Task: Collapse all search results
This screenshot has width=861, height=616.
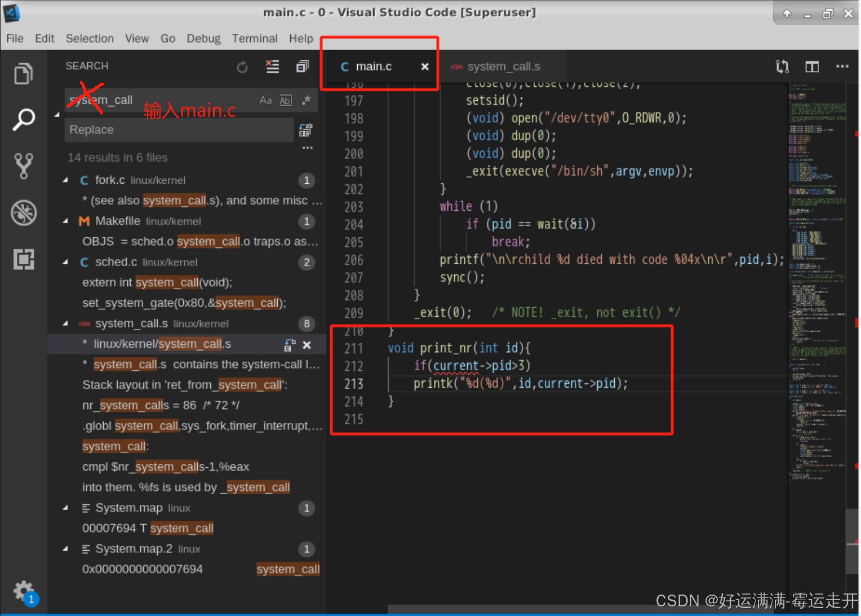Action: [303, 67]
